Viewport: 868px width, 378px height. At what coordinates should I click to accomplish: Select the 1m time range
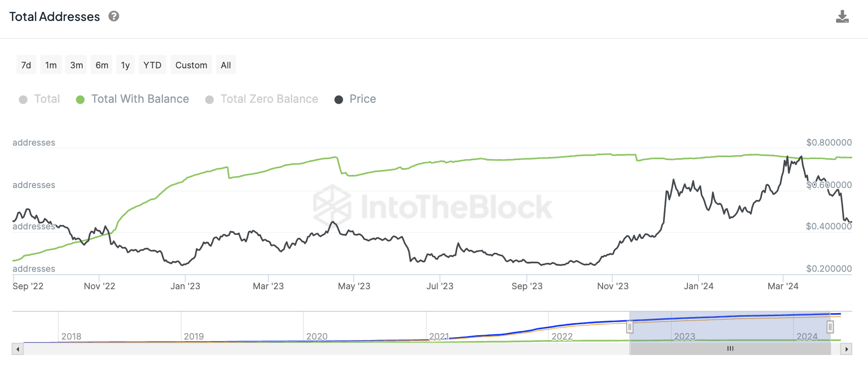coord(51,65)
